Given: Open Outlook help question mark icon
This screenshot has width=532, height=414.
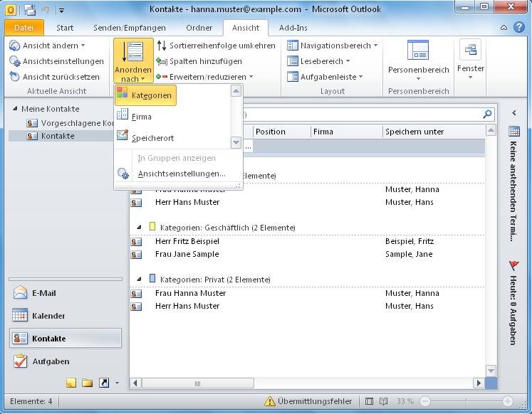Looking at the screenshot, I should click(519, 28).
